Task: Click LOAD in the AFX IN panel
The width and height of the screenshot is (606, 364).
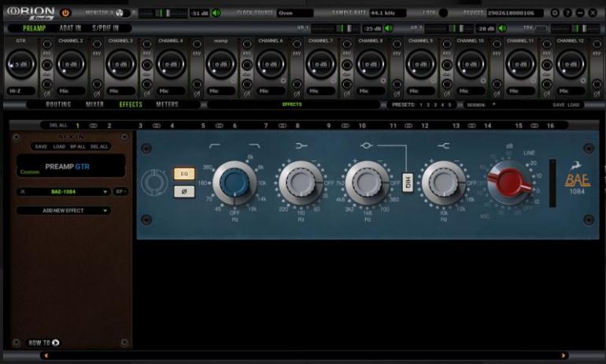Action: [59, 147]
